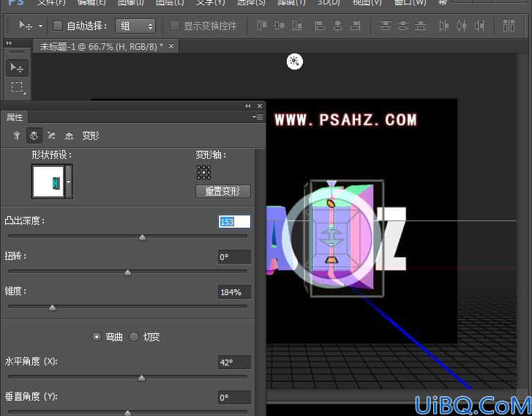This screenshot has width=532, height=416.
Task: Expand the toolbox with the double-arrow icon
Action: 10,43
